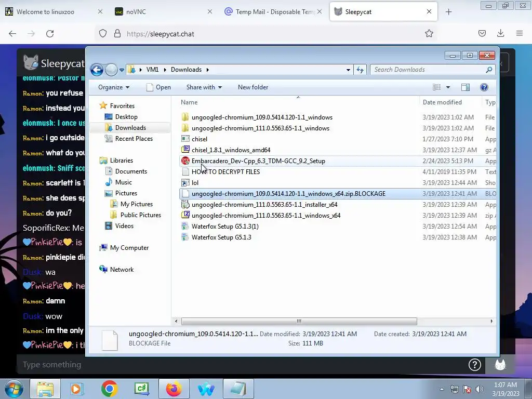Save page to Pocket icon
532x399 pixels.
point(482,33)
